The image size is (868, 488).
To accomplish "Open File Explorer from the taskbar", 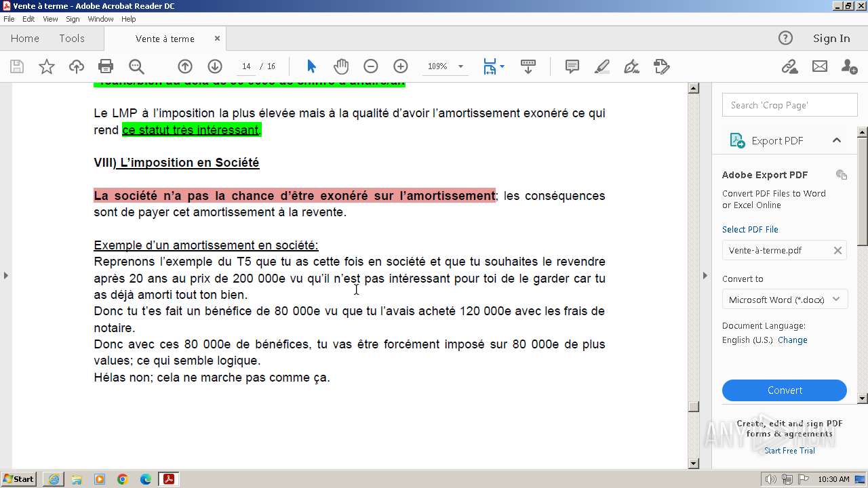I will coord(77,479).
